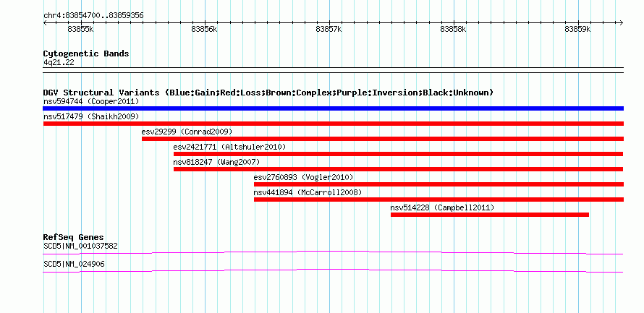Click the SCD5|NM_001037582 gene label

(x=80, y=246)
